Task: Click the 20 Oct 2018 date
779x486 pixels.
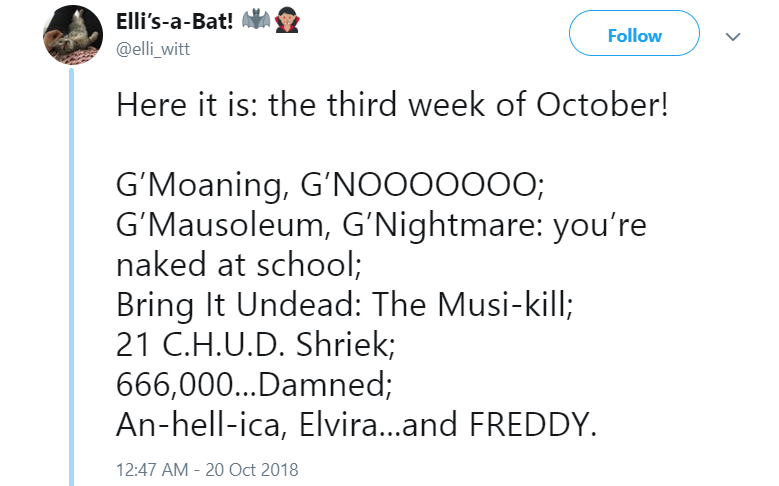Action: [250, 468]
